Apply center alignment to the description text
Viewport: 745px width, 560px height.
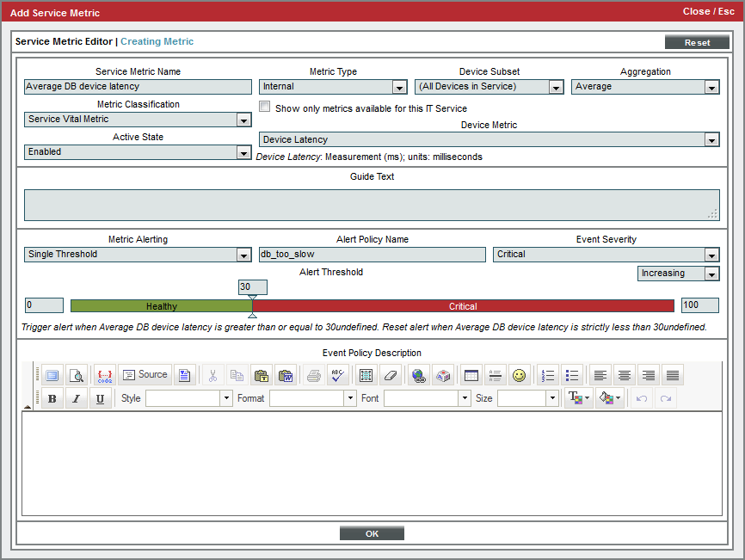click(x=624, y=375)
